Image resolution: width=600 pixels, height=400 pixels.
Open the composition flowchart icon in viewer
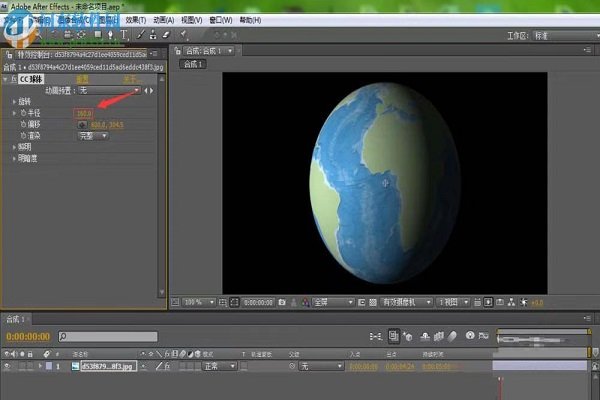[511, 302]
